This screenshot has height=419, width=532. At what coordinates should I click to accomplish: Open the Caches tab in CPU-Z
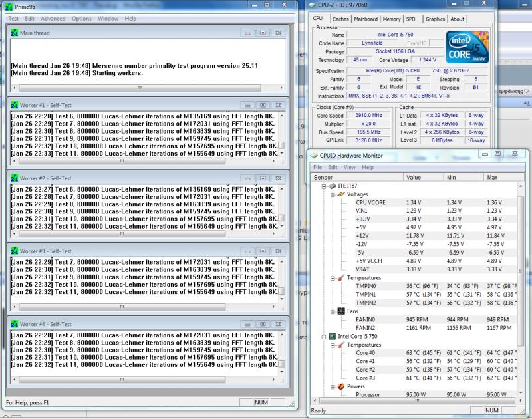tap(340, 19)
